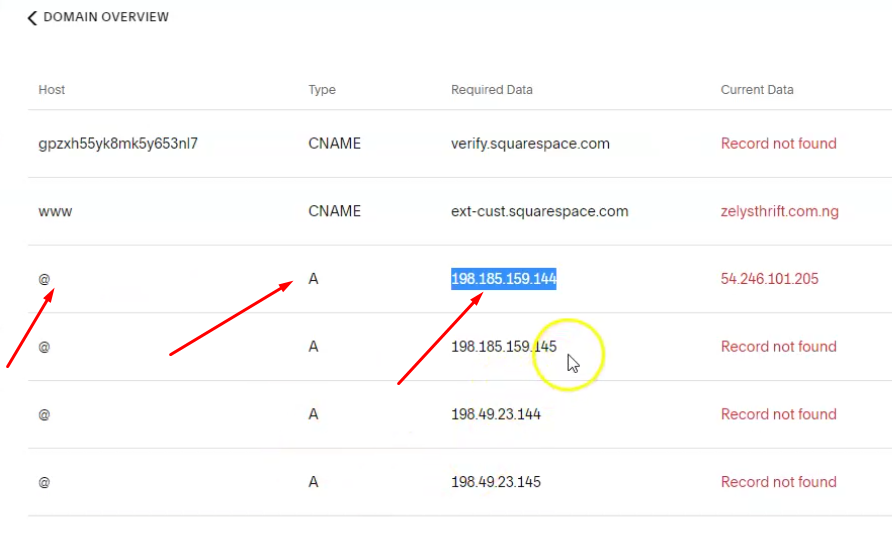Select host gpzxh55yk8mk5y653nl7
This screenshot has width=892, height=541.
pos(118,143)
